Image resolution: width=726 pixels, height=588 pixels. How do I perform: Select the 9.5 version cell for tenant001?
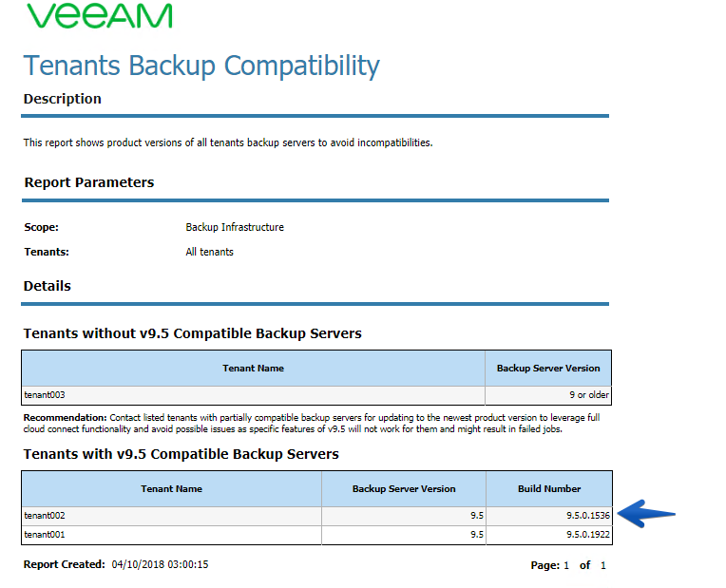click(404, 535)
